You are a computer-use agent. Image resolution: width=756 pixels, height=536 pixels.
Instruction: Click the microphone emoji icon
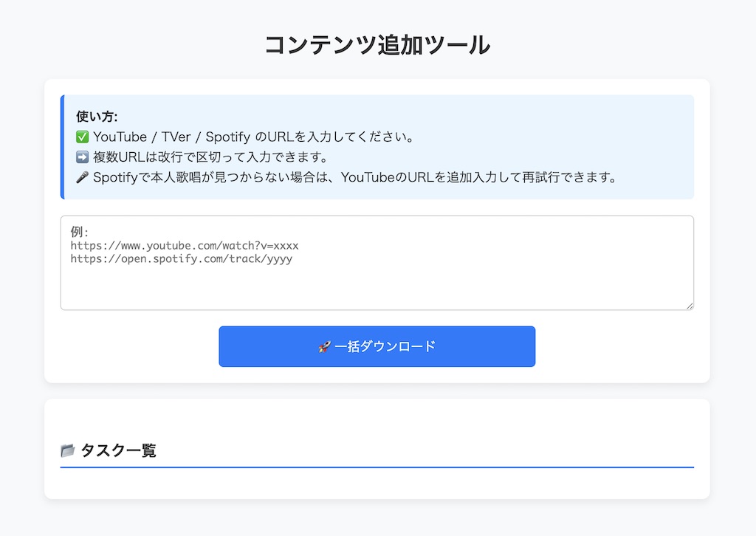[x=82, y=178]
